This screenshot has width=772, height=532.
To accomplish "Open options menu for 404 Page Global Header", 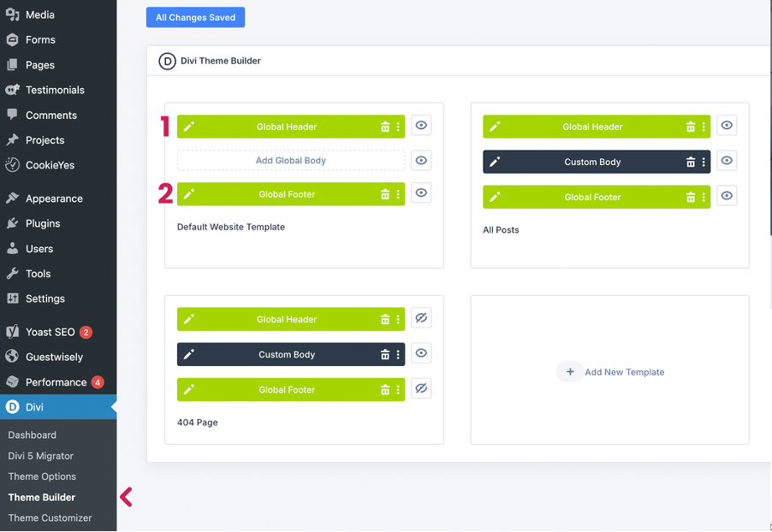I will point(398,319).
